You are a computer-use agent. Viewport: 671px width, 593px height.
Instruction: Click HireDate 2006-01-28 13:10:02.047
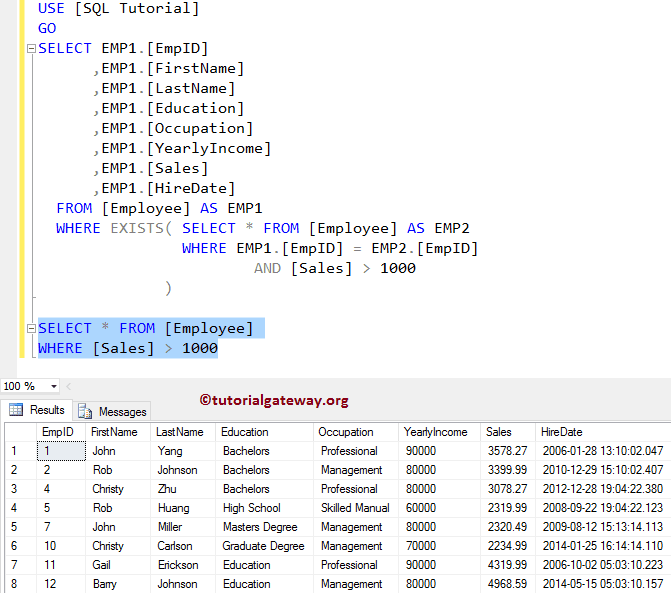(x=603, y=451)
